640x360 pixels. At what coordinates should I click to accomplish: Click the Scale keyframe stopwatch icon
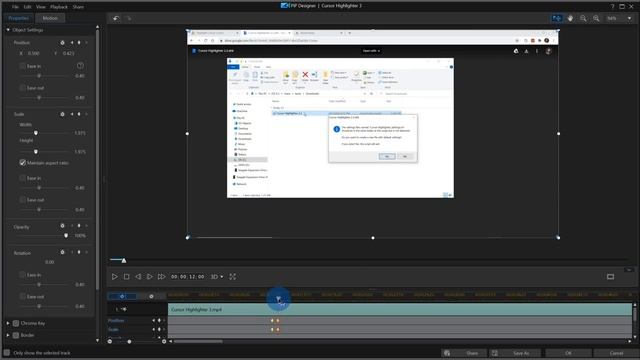point(62,114)
